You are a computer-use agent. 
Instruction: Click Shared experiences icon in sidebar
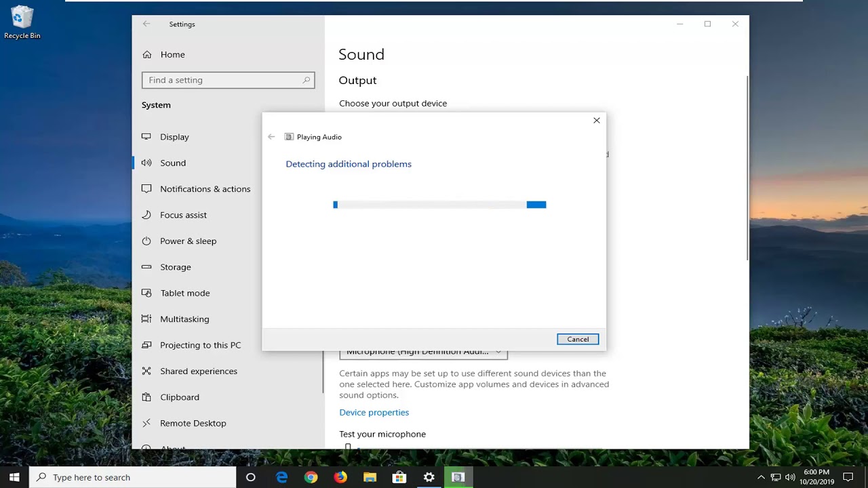tap(146, 371)
